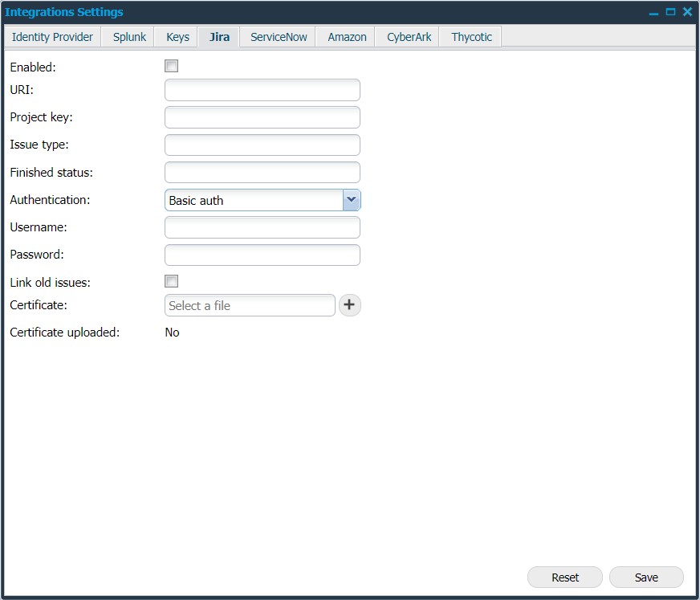The image size is (700, 600).
Task: Open the Thycotic tab
Action: tap(470, 36)
